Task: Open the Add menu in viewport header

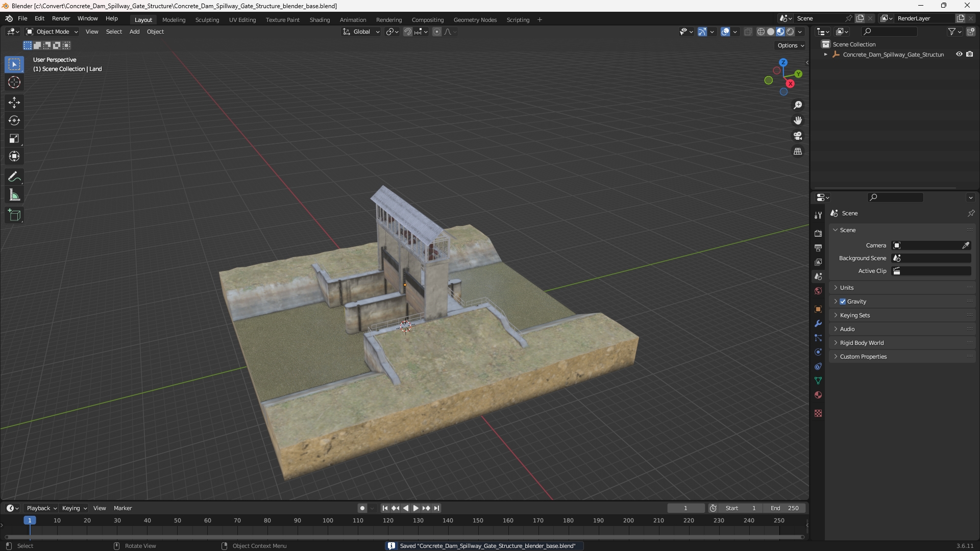Action: (x=134, y=32)
